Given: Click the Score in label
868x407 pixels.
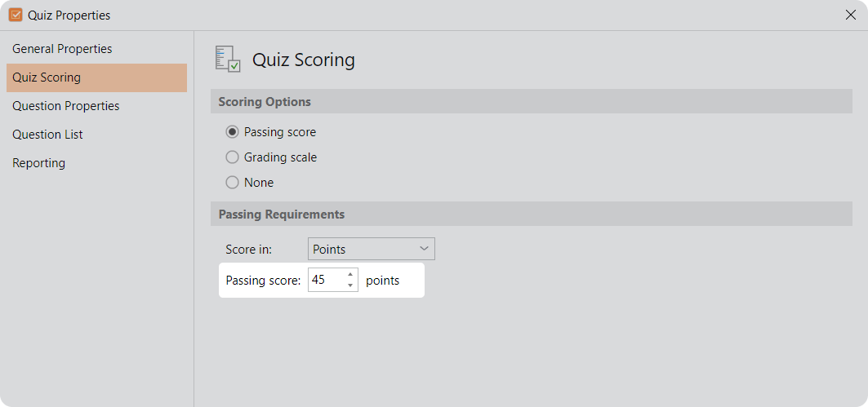Looking at the screenshot, I should (x=248, y=249).
